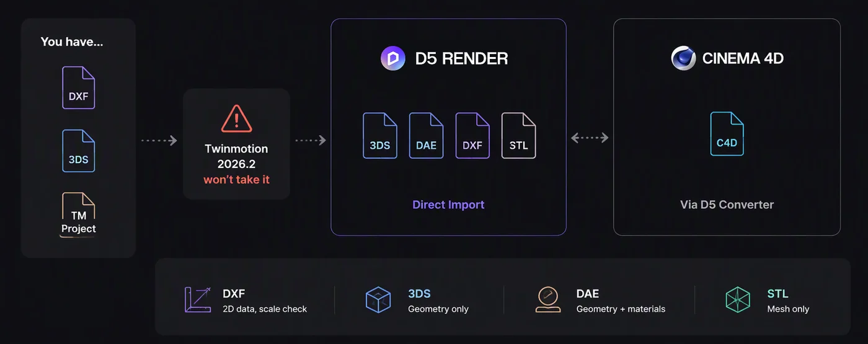Select the STL file icon in D5 Render
This screenshot has width=868, height=344.
[519, 135]
